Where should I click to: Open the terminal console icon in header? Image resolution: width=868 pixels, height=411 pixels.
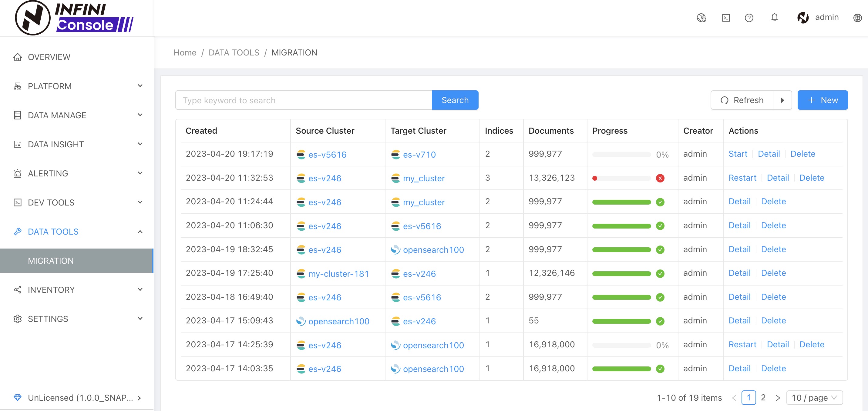coord(726,18)
